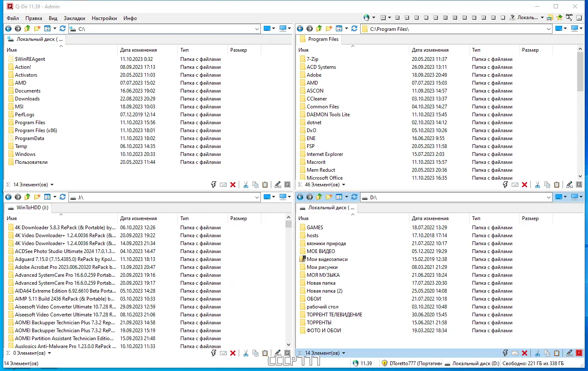Paste into the D:\ pane

pos(557,353)
